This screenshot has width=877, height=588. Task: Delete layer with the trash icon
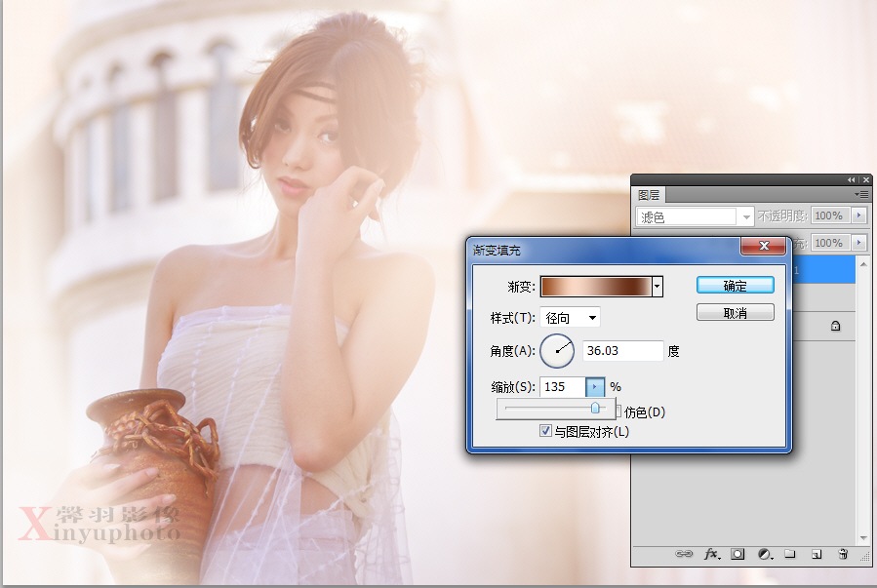[x=843, y=554]
